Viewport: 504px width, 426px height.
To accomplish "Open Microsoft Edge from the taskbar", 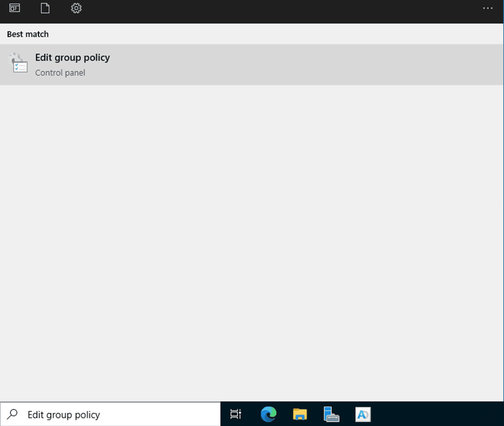I will coord(268,414).
